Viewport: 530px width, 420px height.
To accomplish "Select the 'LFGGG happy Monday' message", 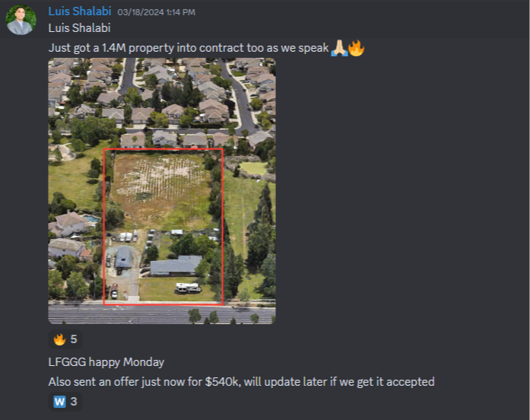I will coord(106,362).
